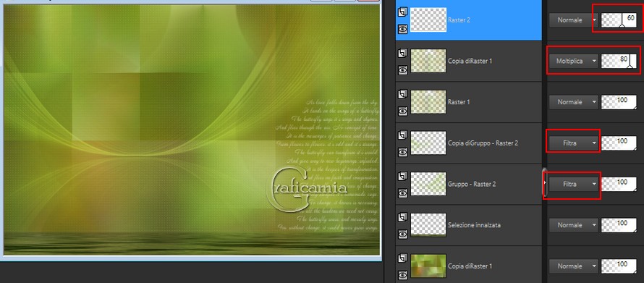The image size is (644, 283).
Task: Click link icon on Selezione innalzata layer
Action: 402,218
